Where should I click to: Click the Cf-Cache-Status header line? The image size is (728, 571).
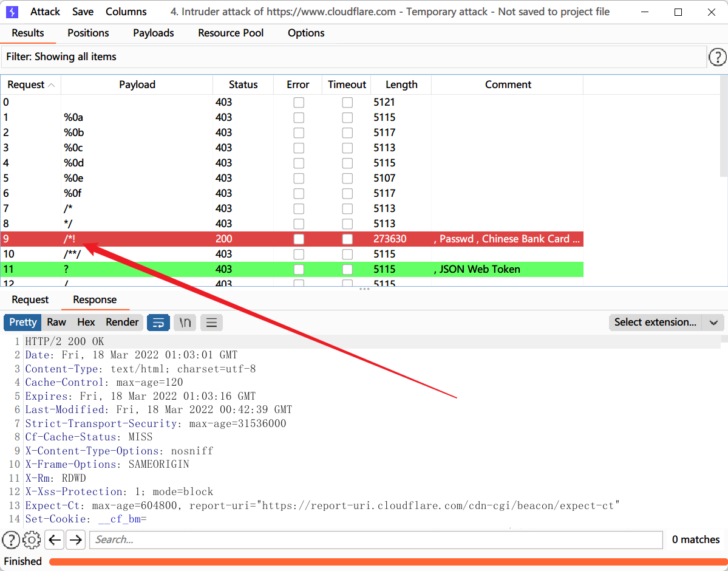[x=89, y=437]
